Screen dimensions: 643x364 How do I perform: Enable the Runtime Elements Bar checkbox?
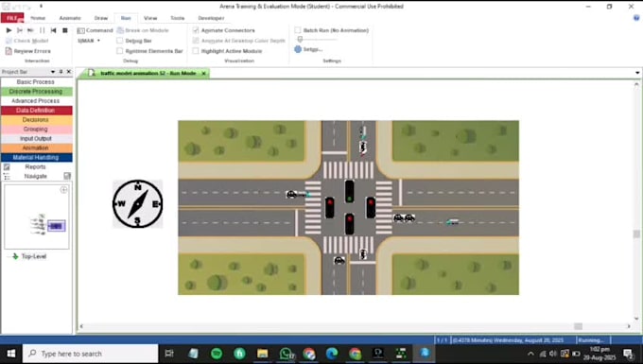120,51
